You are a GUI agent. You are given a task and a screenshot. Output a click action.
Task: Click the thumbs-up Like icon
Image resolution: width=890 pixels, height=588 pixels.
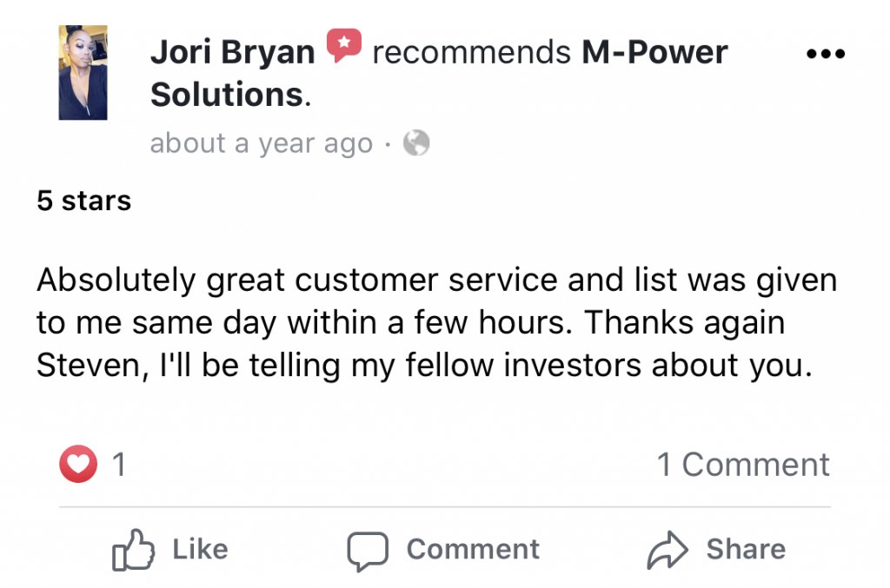pyautogui.click(x=133, y=549)
